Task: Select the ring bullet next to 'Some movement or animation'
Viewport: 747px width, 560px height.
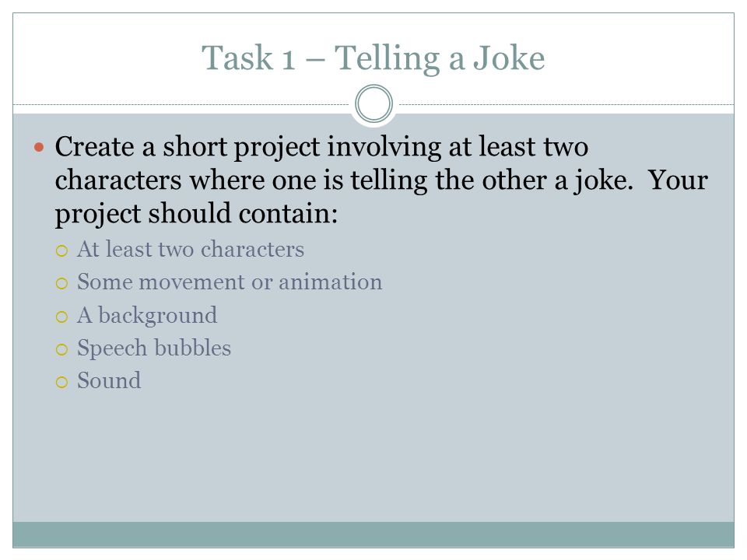Action: [x=62, y=284]
